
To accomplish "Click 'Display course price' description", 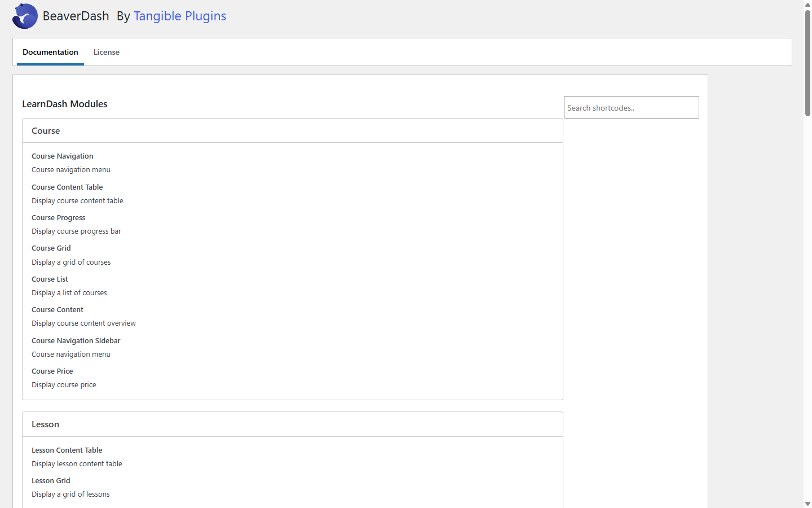I will [64, 385].
